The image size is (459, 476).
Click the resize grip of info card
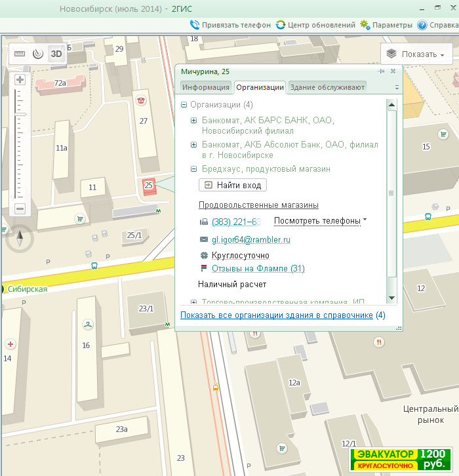click(399, 328)
